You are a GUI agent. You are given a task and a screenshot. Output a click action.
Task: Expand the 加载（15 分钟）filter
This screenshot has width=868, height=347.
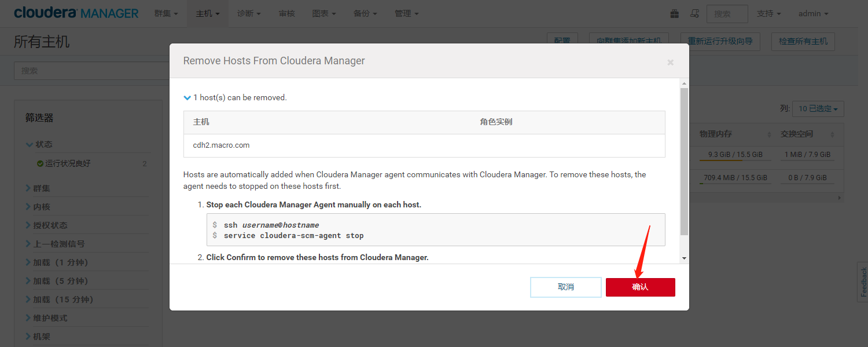coord(60,299)
